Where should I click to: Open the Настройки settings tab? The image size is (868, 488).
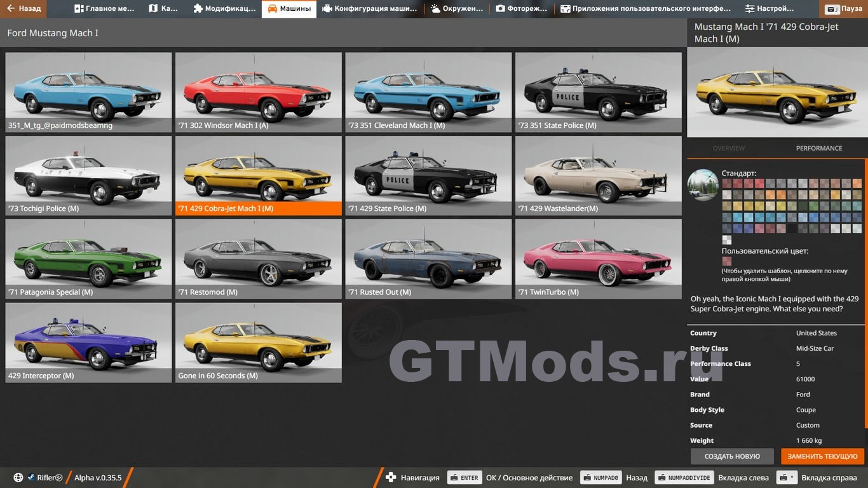(x=770, y=9)
